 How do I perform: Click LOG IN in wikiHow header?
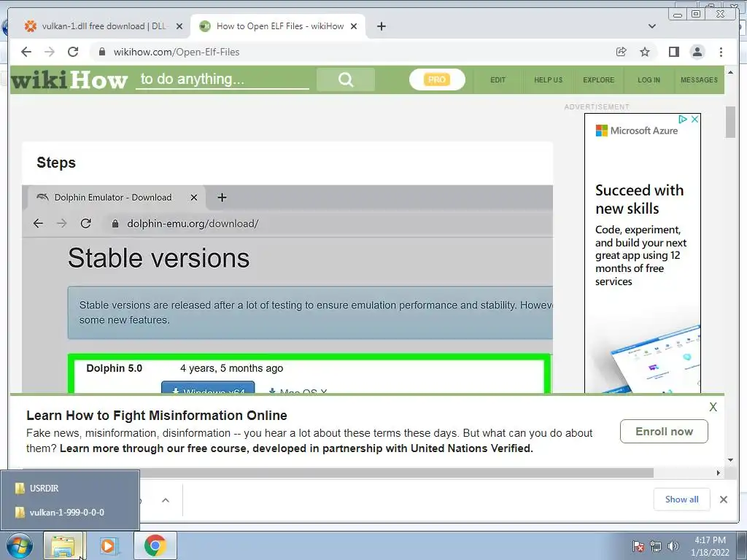point(649,80)
